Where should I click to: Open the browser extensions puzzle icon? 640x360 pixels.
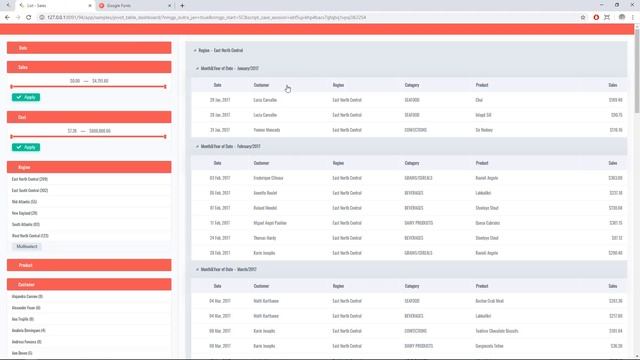pyautogui.click(x=607, y=18)
